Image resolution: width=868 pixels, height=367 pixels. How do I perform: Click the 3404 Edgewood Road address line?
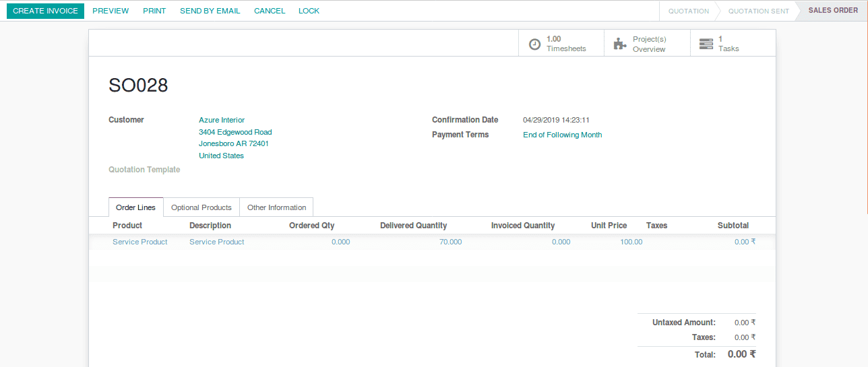pos(235,132)
